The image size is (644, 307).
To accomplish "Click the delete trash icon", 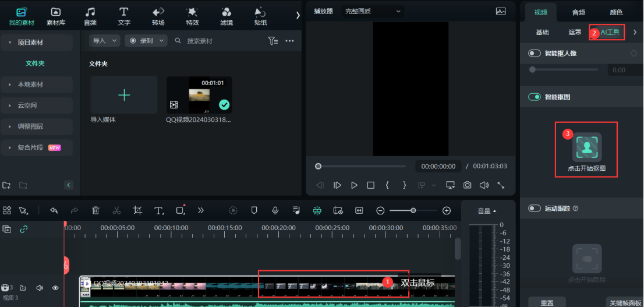I will [96, 210].
